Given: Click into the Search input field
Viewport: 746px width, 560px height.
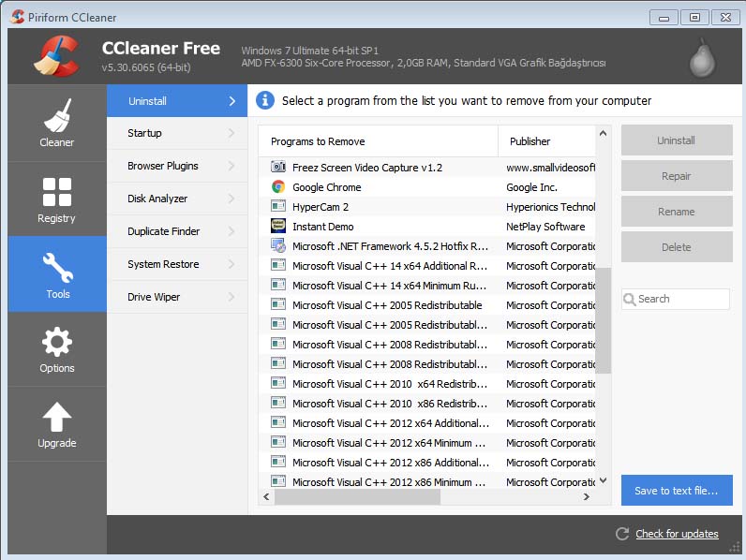Looking at the screenshot, I should click(x=676, y=299).
